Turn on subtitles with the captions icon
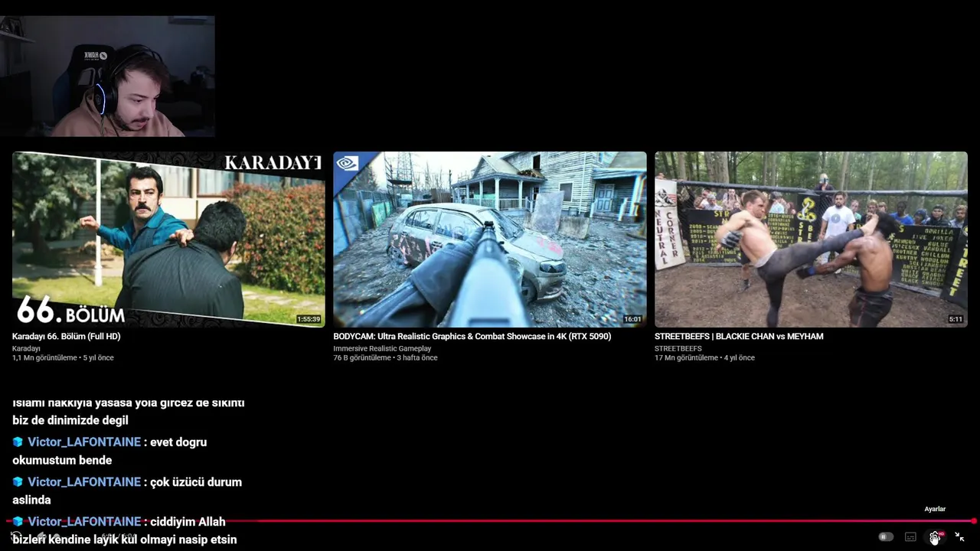 [910, 537]
